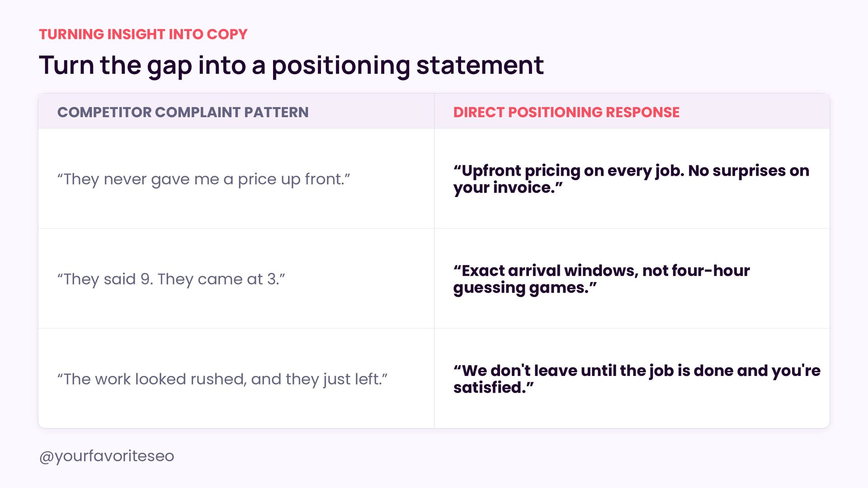
Task: Click the word 'satisfied' in last response
Action: [x=493, y=388]
